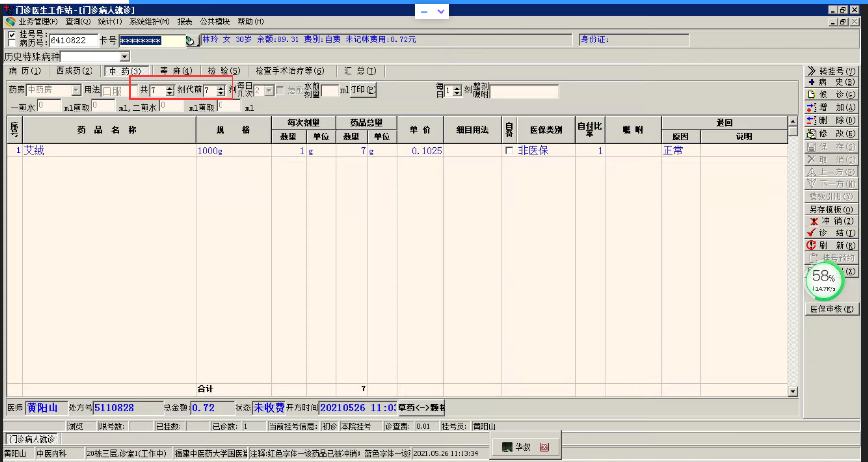Open the 每日几次 dropdown
Image resolution: width=868 pixels, height=462 pixels.
tap(269, 91)
